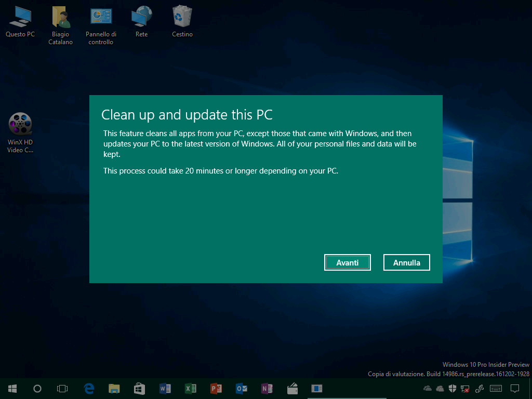532x399 pixels.
Task: Select the Pannello di controllo desktop icon
Action: 101,25
